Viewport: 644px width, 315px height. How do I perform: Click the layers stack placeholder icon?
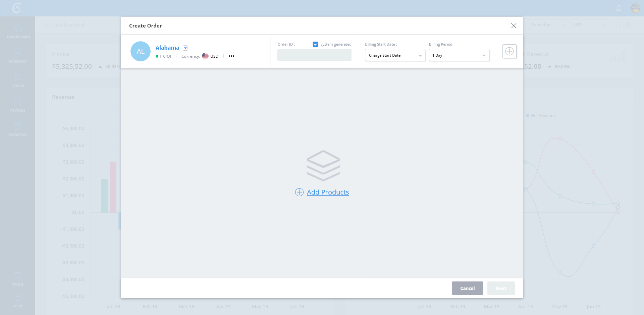coord(323,165)
